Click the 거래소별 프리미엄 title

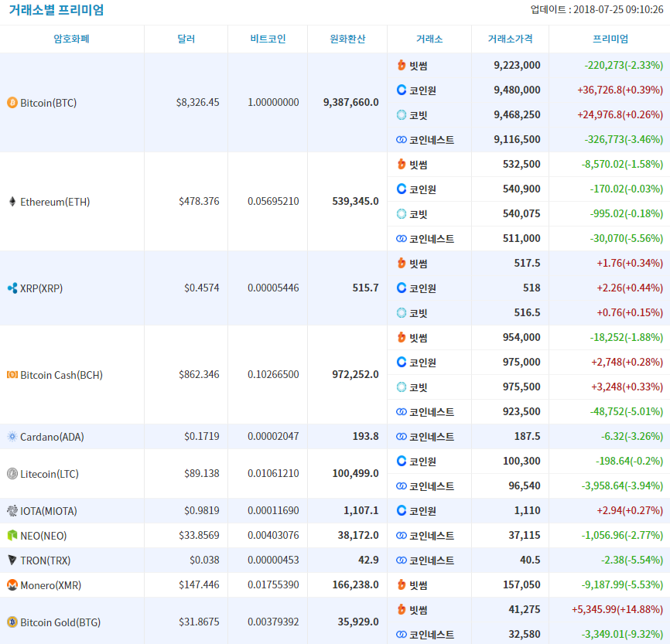click(x=56, y=10)
